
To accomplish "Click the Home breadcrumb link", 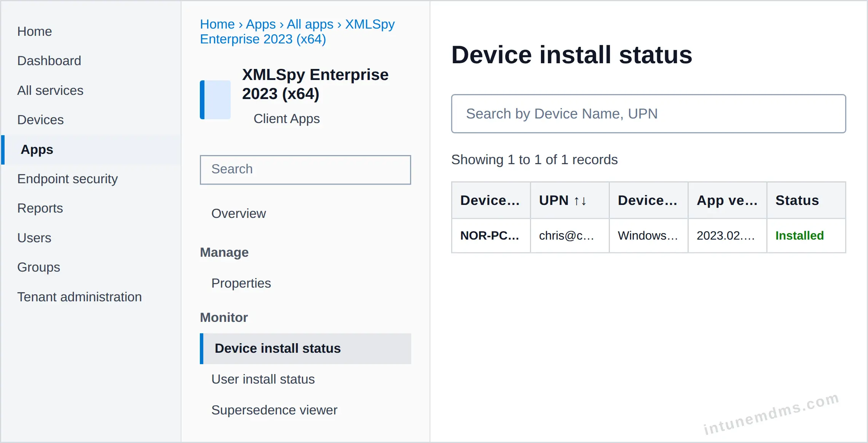I will tap(217, 24).
